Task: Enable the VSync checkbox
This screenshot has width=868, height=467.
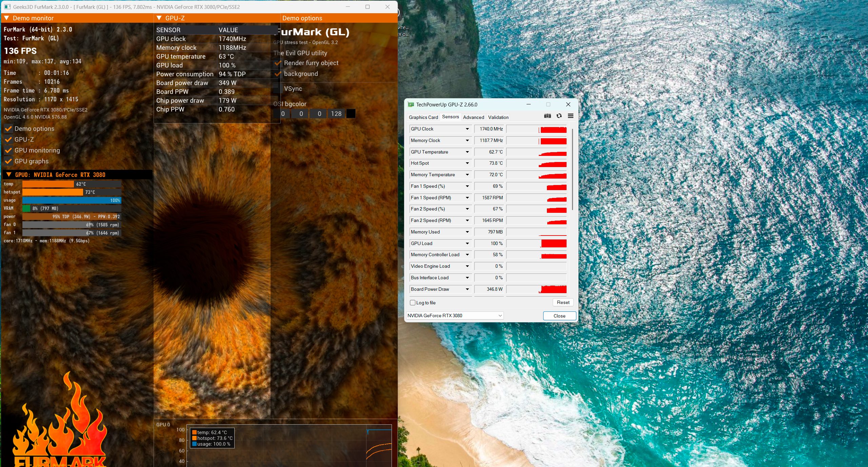Action: click(278, 89)
